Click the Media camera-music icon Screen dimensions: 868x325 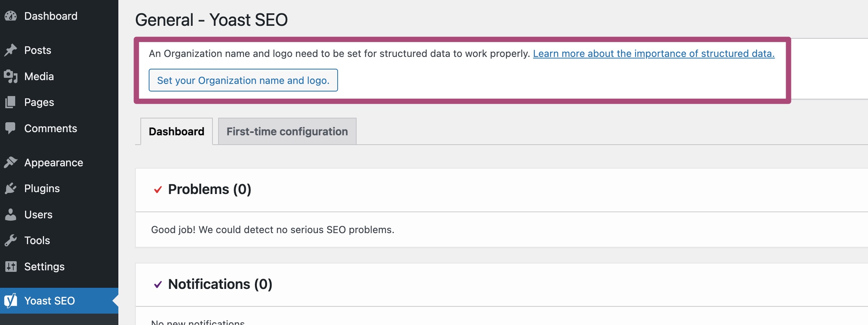(x=11, y=76)
